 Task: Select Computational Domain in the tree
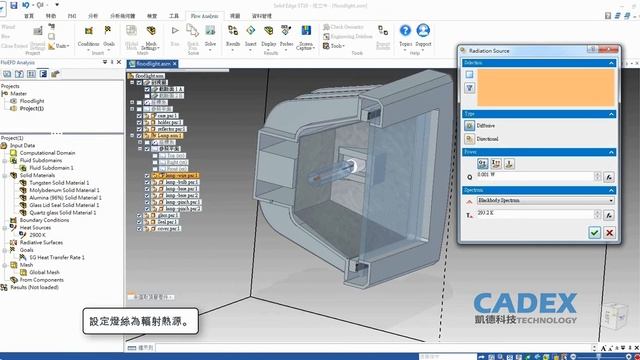[x=47, y=153]
